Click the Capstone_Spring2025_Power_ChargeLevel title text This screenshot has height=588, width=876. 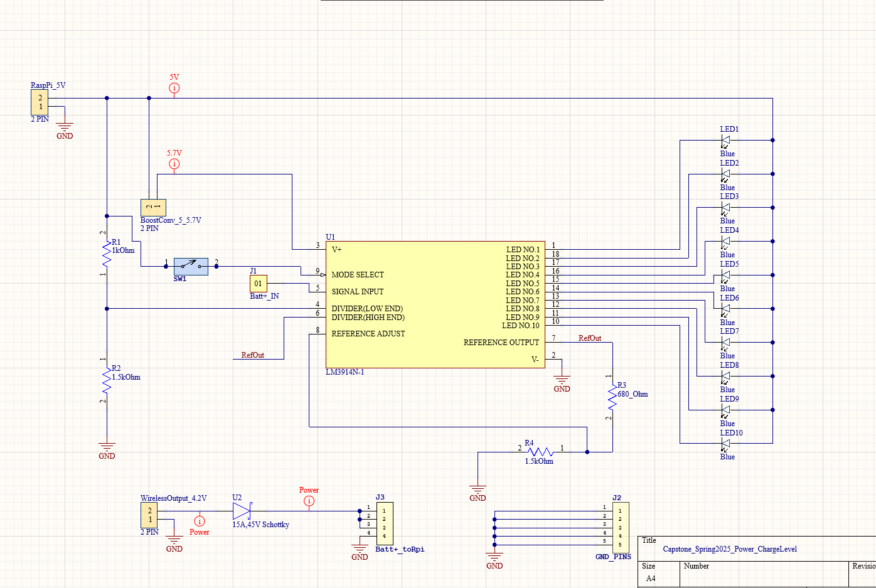pos(730,549)
